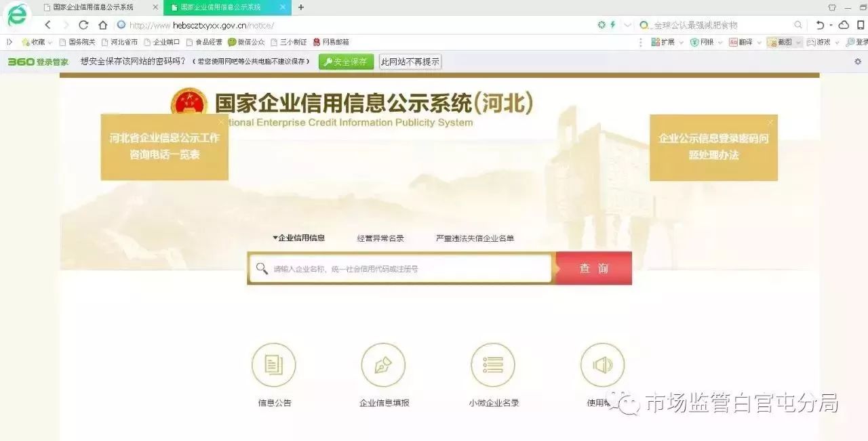This screenshot has width=868, height=441.
Task: Open 企业公示信息登录密码问题处理办法 notice
Action: coord(713,147)
